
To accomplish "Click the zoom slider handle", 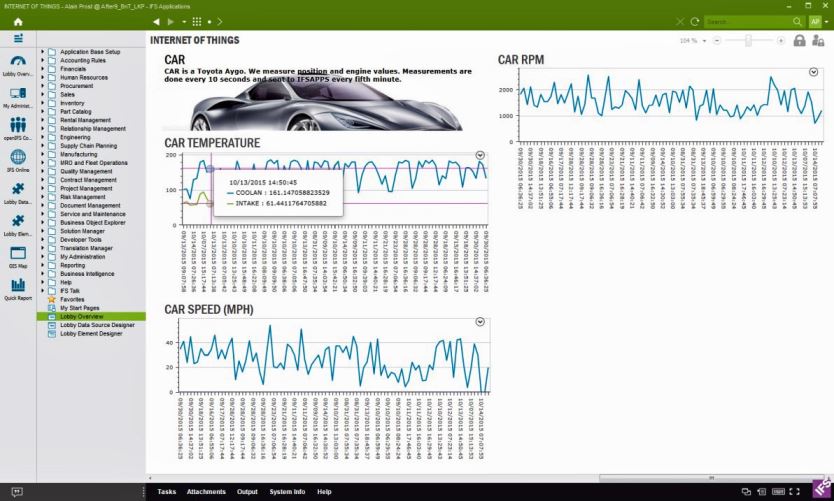I will tap(748, 41).
